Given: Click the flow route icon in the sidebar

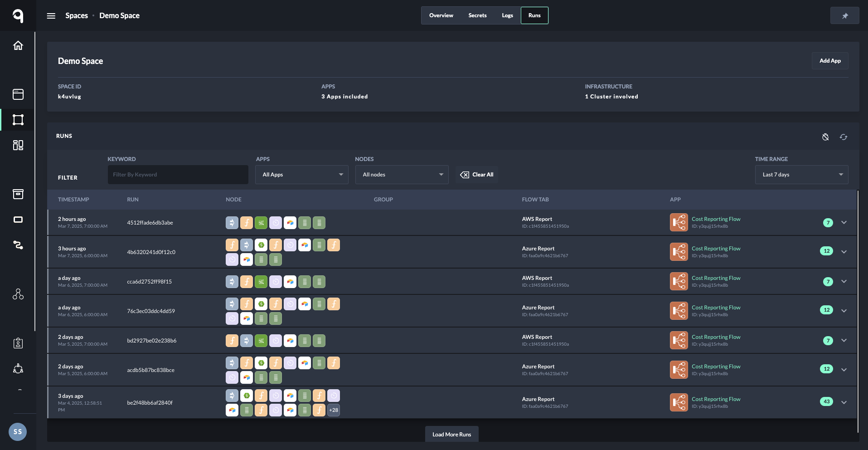Looking at the screenshot, I should pyautogui.click(x=18, y=245).
